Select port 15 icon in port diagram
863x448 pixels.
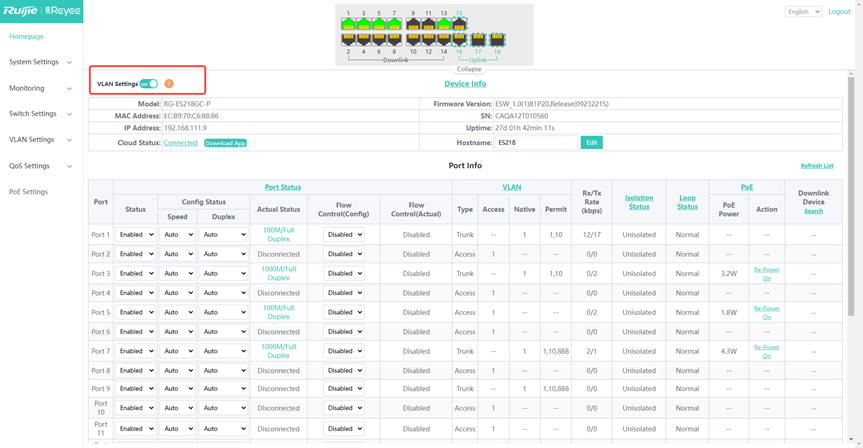pyautogui.click(x=459, y=24)
